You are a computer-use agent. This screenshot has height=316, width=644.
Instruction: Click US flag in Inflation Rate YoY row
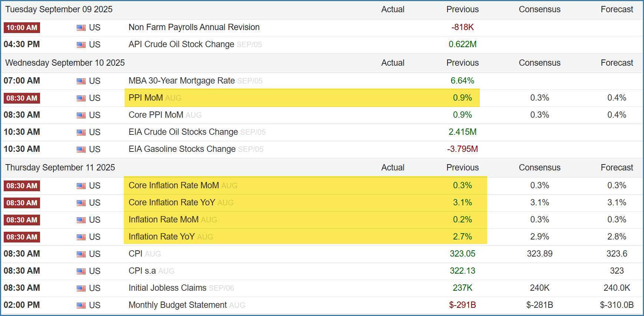tap(81, 237)
